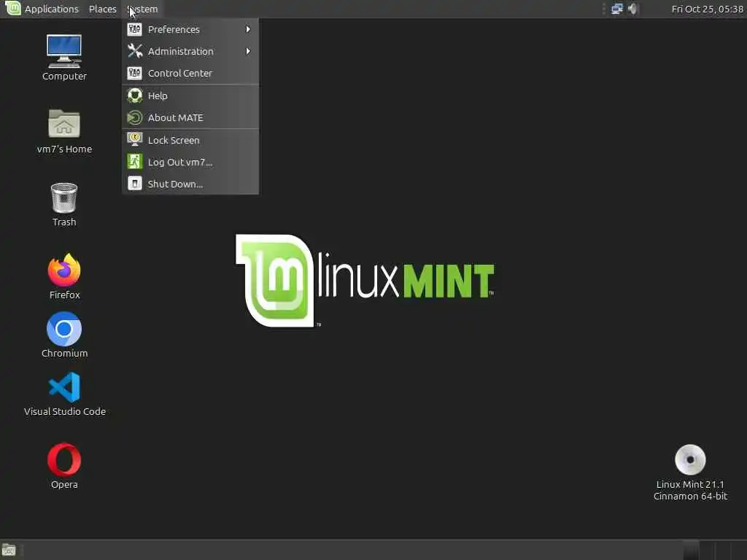Select Shut Down... menu entry text
The image size is (747, 560).
click(x=175, y=184)
